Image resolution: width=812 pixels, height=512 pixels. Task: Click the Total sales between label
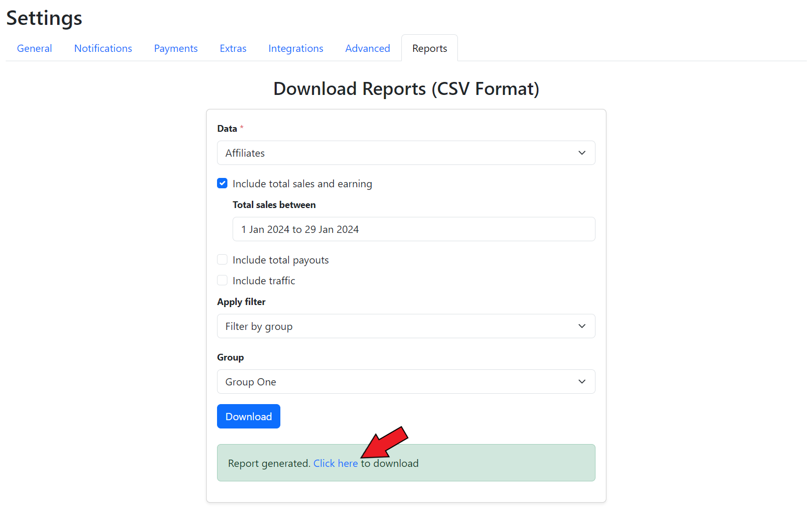[274, 205]
